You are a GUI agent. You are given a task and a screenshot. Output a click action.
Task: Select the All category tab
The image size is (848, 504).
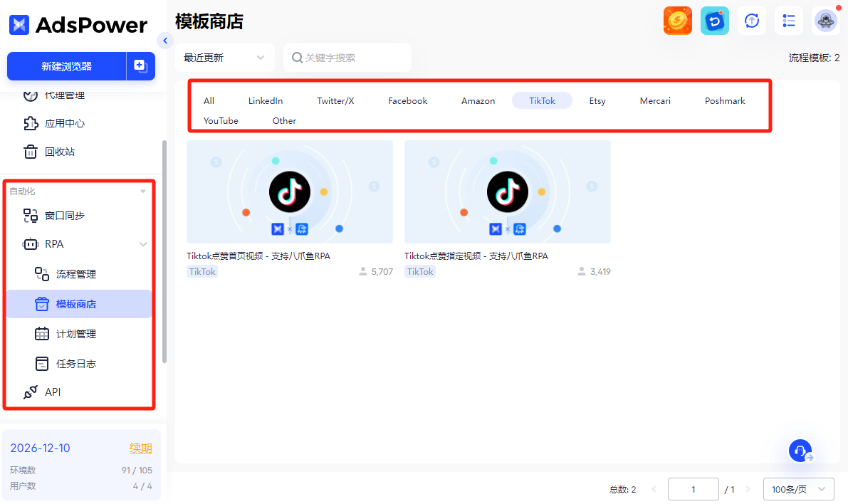[x=209, y=100]
